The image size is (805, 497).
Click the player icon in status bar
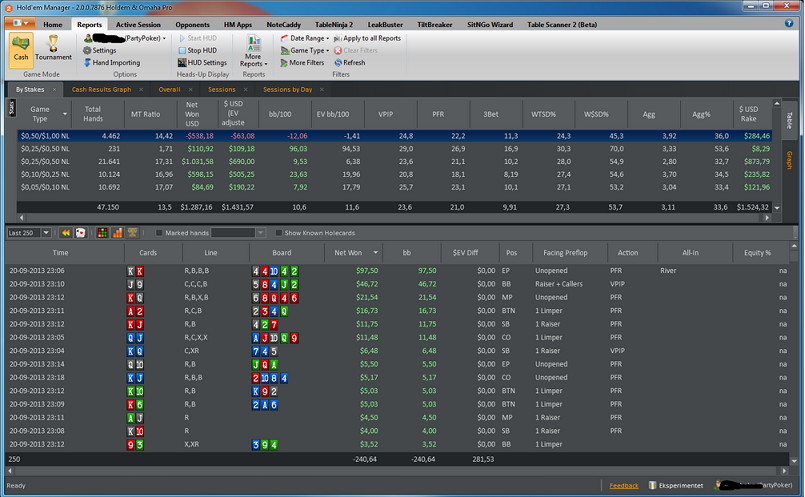coord(717,485)
